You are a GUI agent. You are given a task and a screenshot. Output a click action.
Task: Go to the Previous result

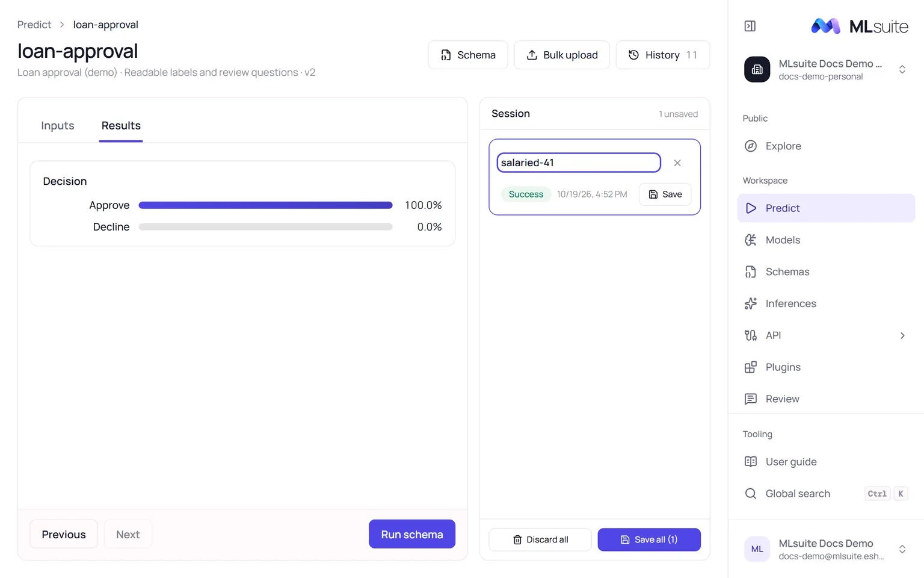click(64, 534)
